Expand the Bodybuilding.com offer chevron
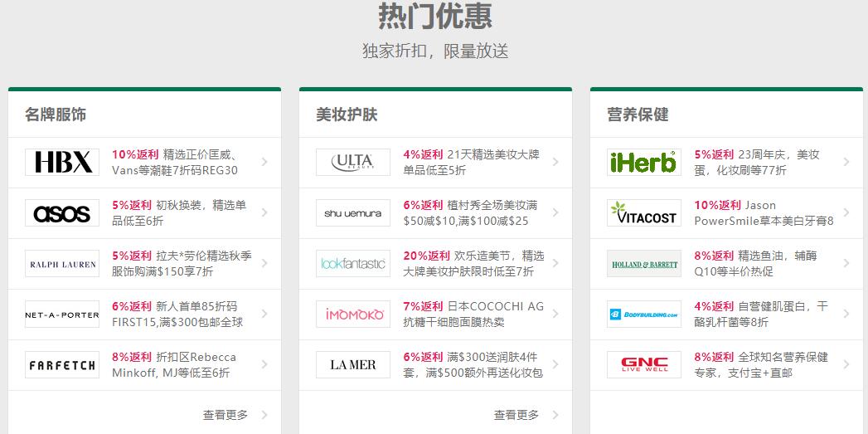868x434 pixels. [x=846, y=314]
